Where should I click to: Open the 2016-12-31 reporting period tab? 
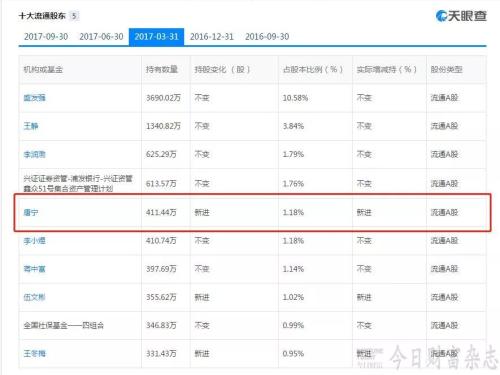212,37
